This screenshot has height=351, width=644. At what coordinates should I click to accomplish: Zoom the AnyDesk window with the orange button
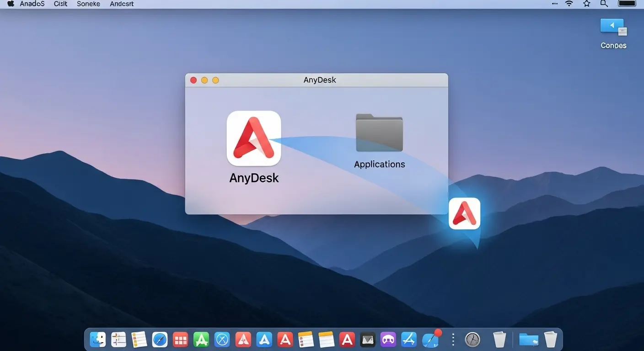pos(215,80)
